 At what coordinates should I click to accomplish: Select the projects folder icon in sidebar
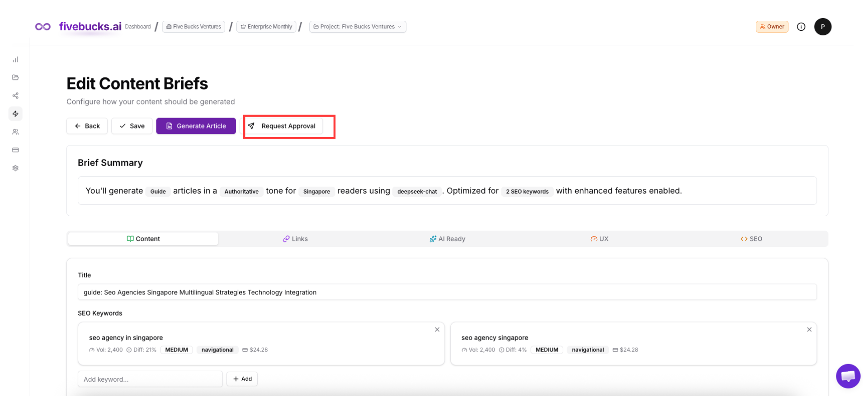[15, 77]
